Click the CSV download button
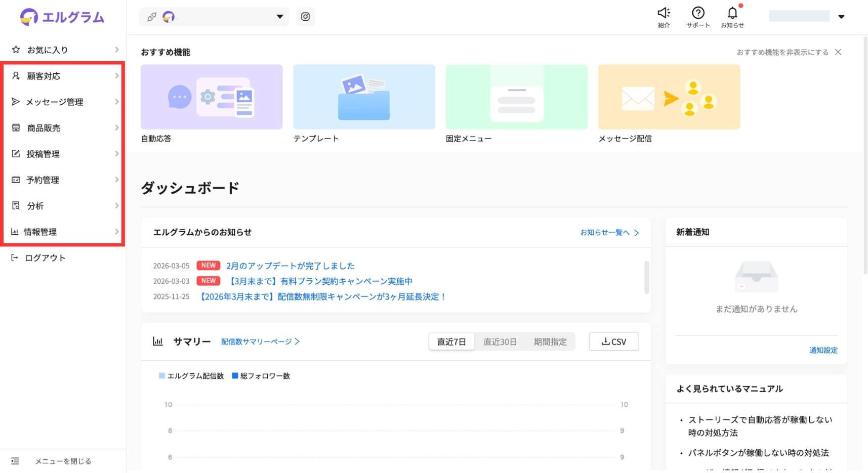Image resolution: width=868 pixels, height=473 pixels. tap(613, 341)
